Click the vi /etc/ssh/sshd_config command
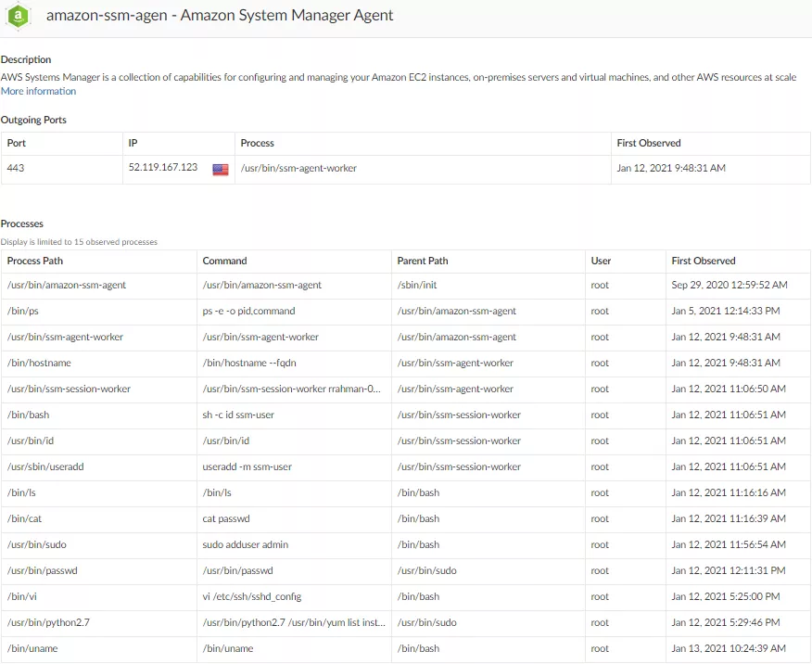This screenshot has height=664, width=812. point(252,596)
